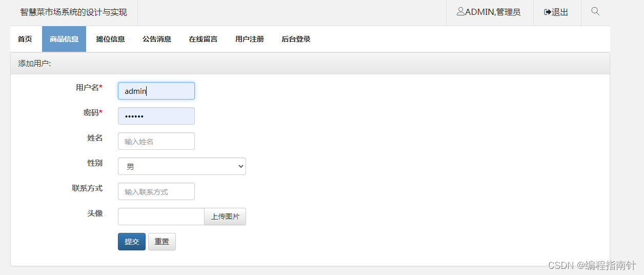Click the empty 头像 image path field
Image resolution: width=644 pixels, height=275 pixels.
161,217
